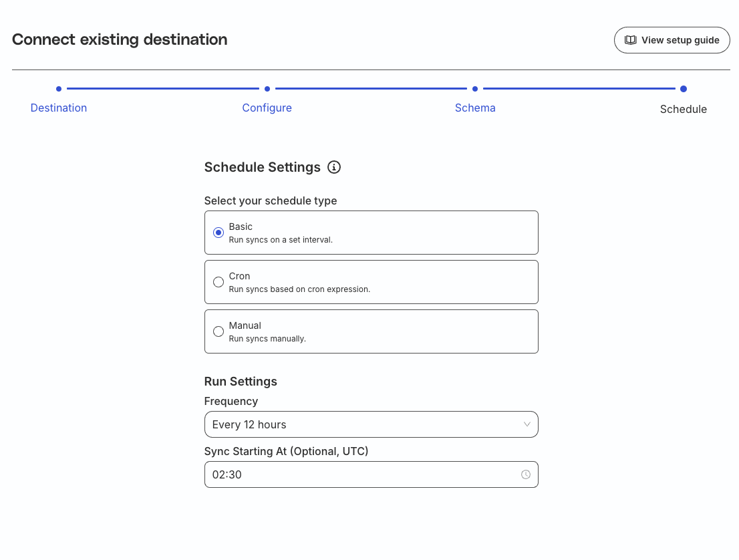Click the 'Run Settings' heading
Screen dimensions: 739x560
coord(241,382)
